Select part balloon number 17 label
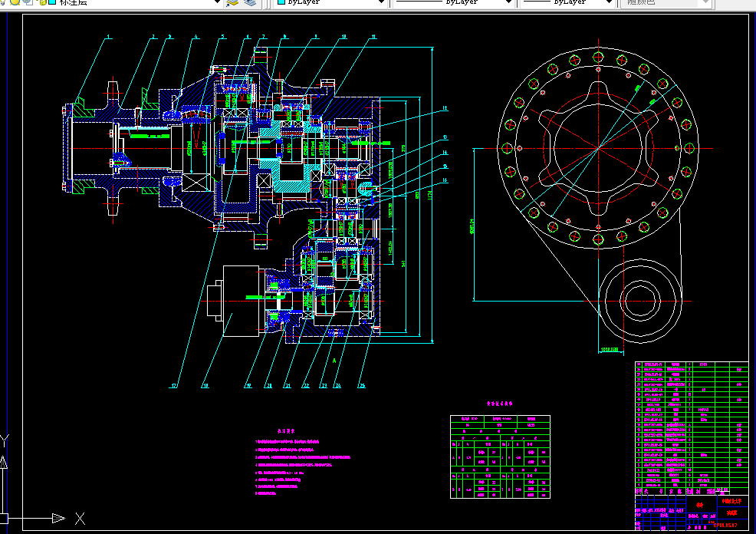 [x=173, y=385]
